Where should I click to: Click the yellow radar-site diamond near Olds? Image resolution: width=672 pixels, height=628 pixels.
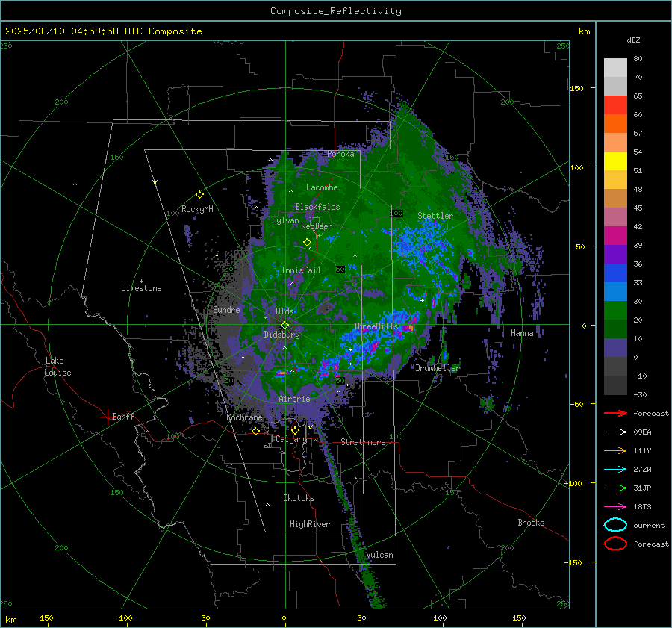[x=284, y=326]
